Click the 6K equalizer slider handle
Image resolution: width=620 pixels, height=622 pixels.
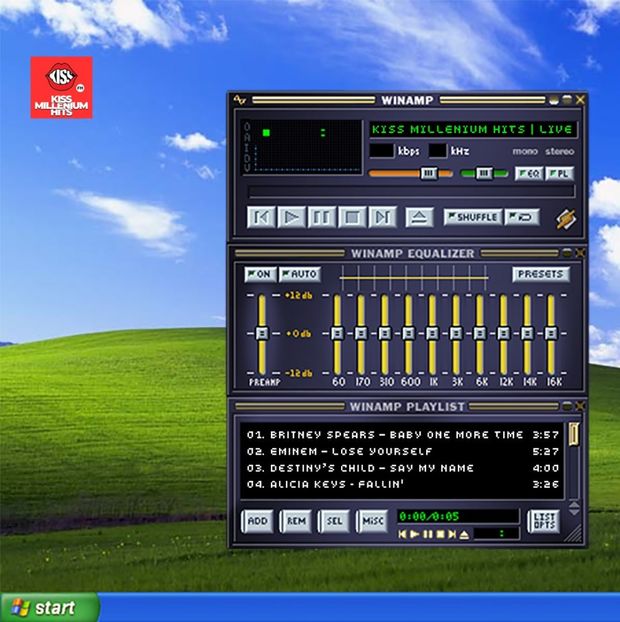tap(480, 333)
